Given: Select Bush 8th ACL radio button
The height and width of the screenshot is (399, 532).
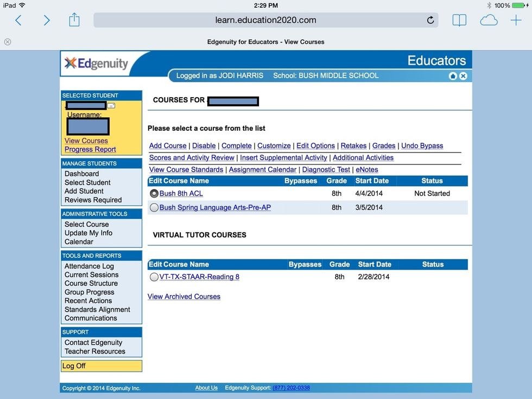Looking at the screenshot, I should pos(154,193).
